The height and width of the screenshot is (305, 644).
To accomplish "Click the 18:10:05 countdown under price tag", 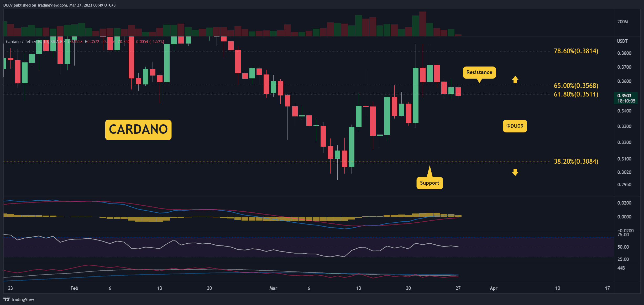I will [626, 101].
